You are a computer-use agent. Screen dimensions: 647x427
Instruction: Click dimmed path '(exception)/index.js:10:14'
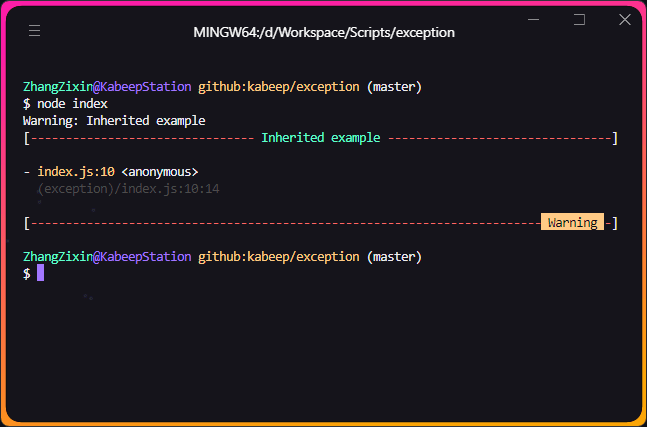pyautogui.click(x=128, y=189)
